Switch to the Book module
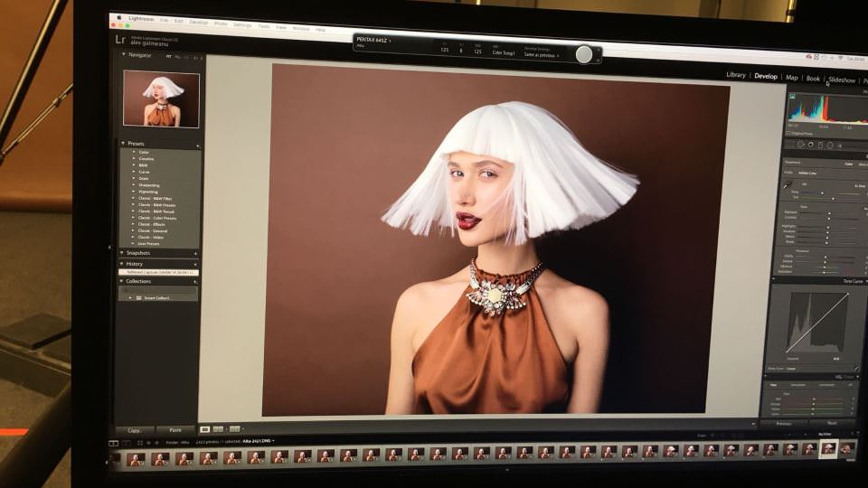Image resolution: width=868 pixels, height=488 pixels. 813,79
